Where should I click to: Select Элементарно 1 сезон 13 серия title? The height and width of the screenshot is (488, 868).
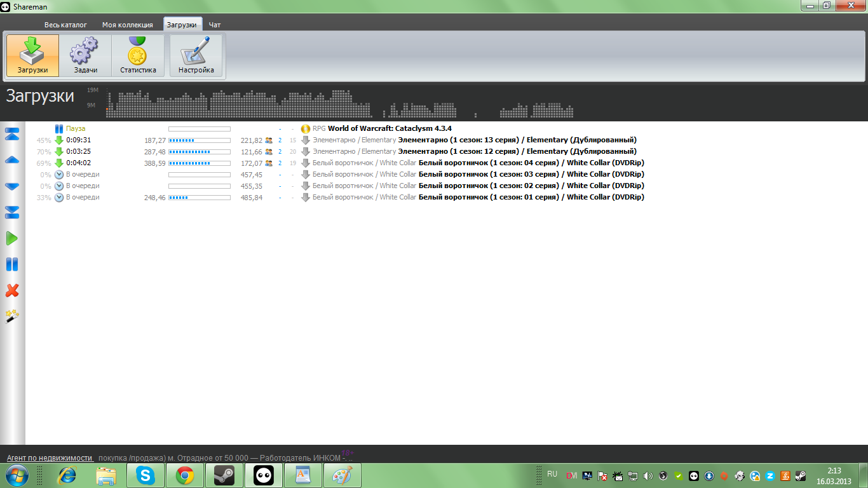517,140
